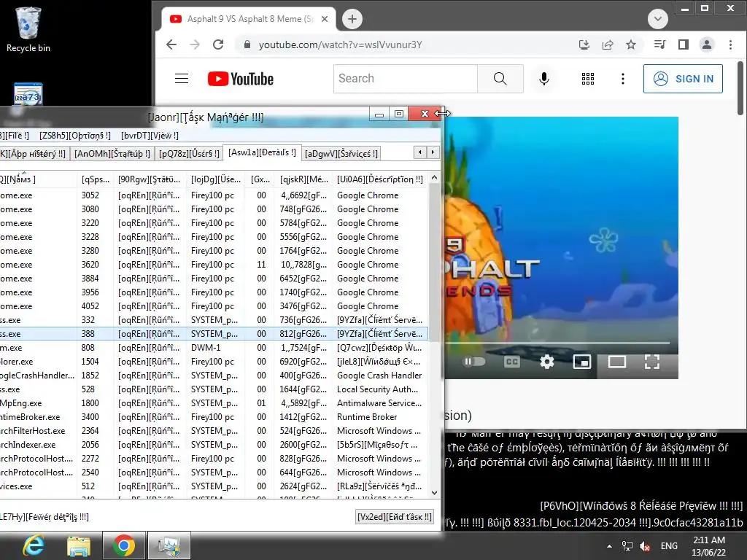Open the YouTube hamburger guide menu
Image resolution: width=747 pixels, height=560 pixels.
[x=182, y=79]
